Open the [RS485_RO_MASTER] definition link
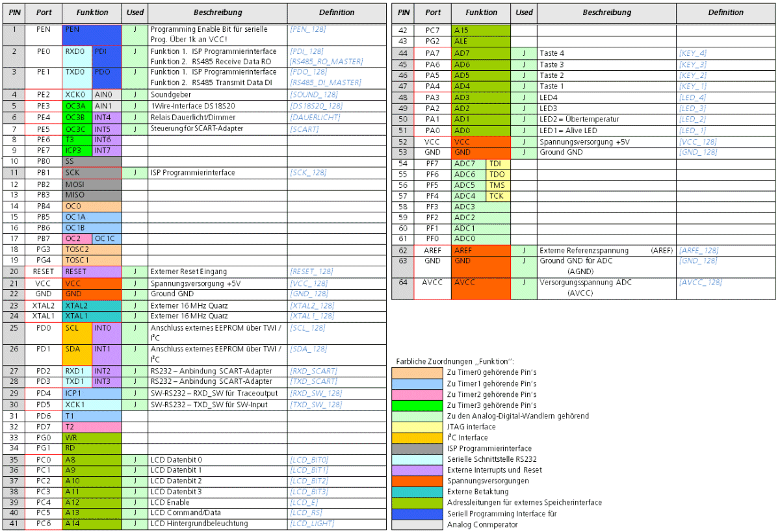This screenshot has width=780, height=532. pos(326,62)
